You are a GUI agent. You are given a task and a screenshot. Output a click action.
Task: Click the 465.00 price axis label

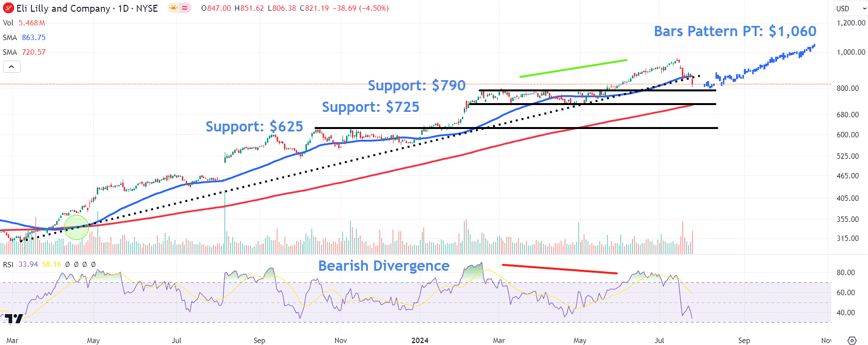[847, 176]
